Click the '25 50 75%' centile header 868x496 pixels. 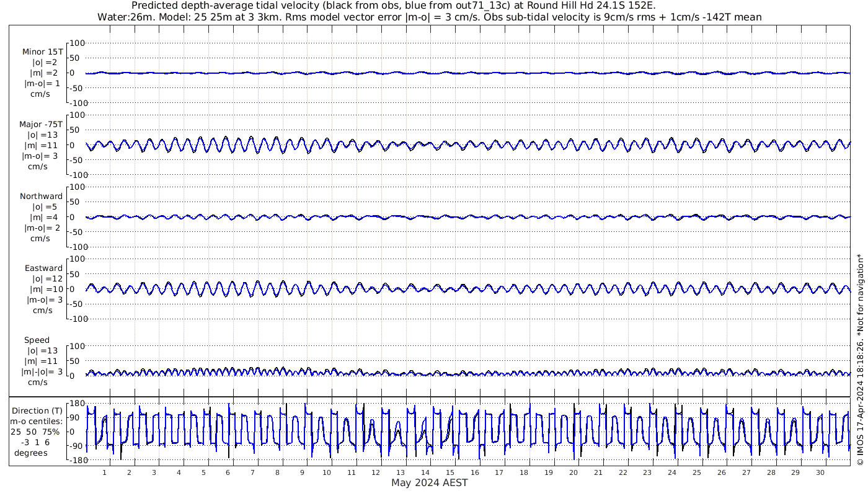pyautogui.click(x=35, y=432)
